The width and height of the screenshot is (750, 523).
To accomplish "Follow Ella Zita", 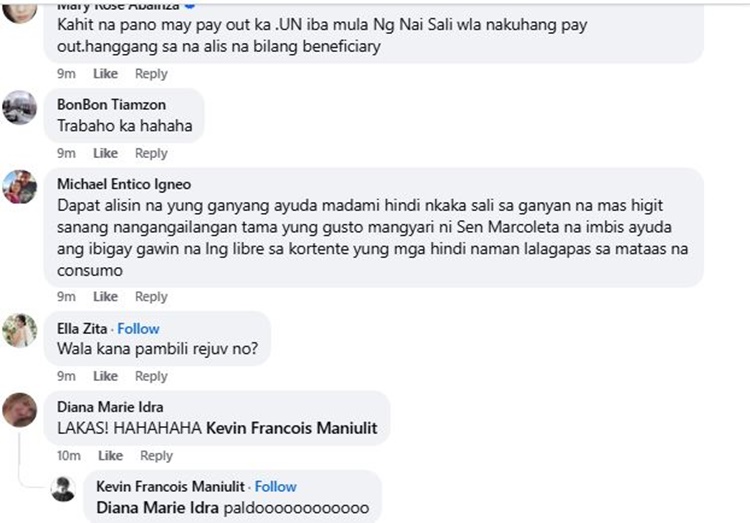I will coord(138,329).
